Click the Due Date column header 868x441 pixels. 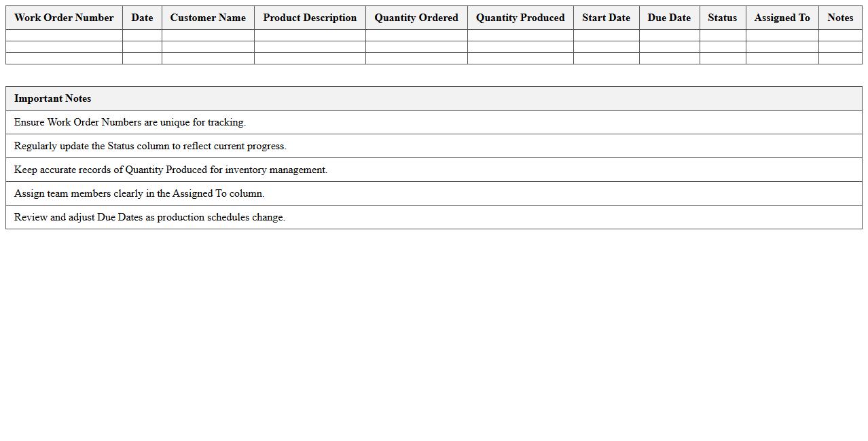tap(669, 18)
